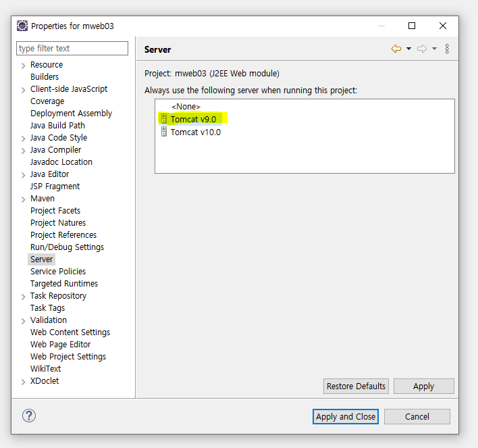Select Tomcat v9.0 server entry
This screenshot has height=448, width=478.
point(193,119)
